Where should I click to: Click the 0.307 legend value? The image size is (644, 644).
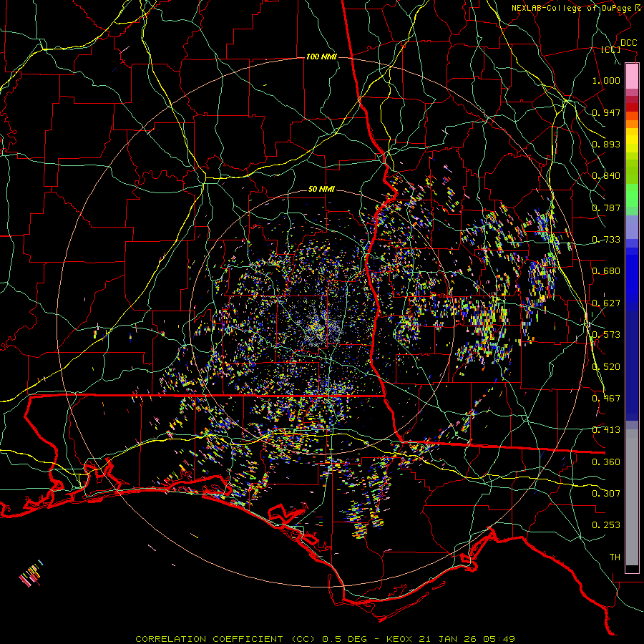[606, 494]
